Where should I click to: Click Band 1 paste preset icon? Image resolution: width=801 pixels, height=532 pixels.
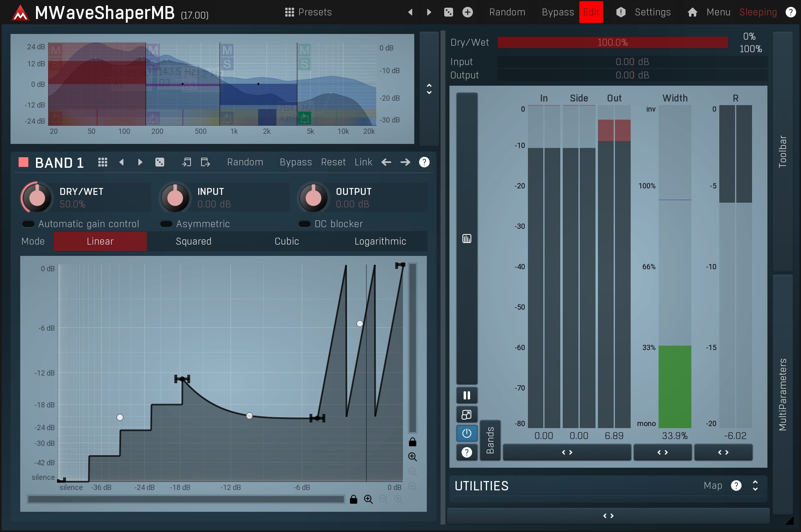[205, 162]
